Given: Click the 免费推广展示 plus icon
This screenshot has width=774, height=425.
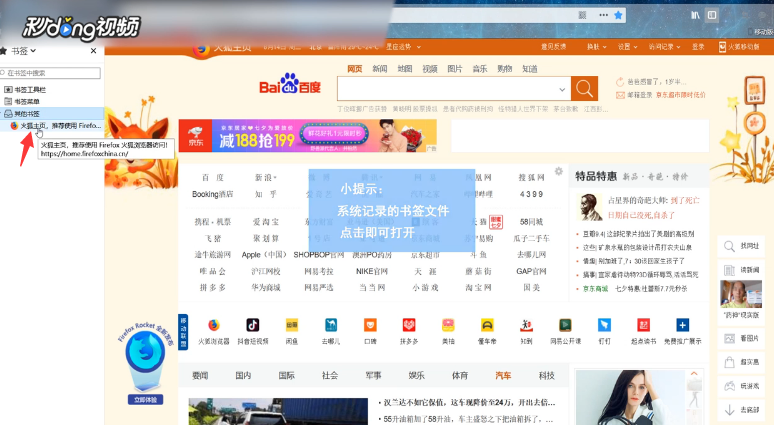Looking at the screenshot, I should point(682,325).
